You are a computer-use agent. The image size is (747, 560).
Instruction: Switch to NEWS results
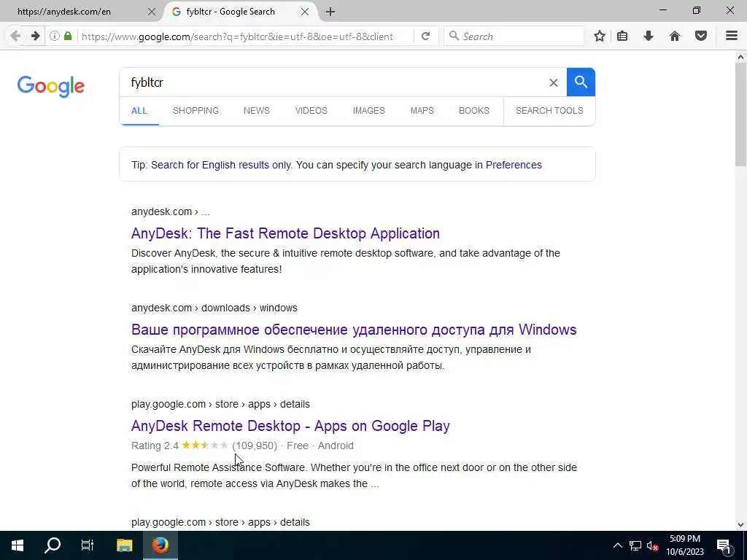[x=256, y=111]
